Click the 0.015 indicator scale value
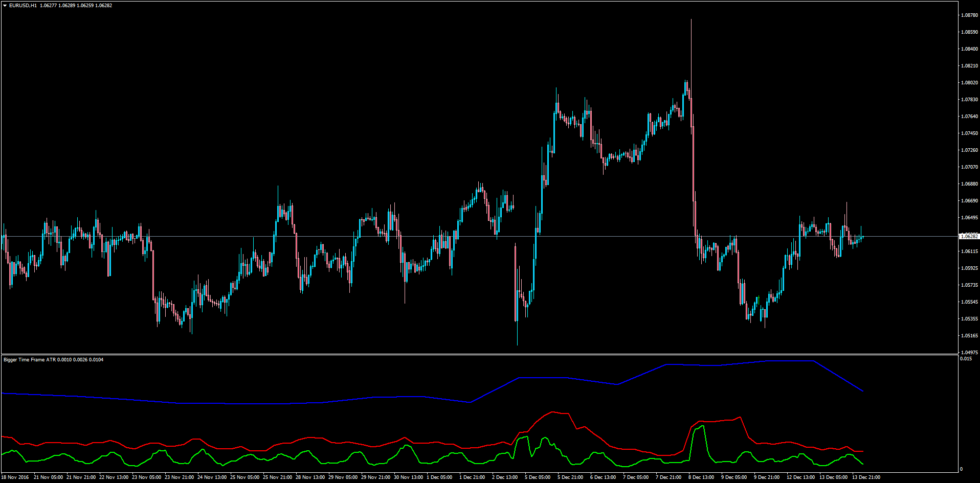The width and height of the screenshot is (980, 483). click(966, 359)
